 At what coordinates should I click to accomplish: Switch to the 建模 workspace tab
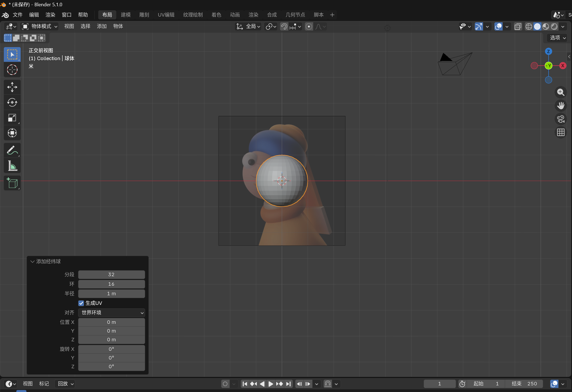pos(126,15)
